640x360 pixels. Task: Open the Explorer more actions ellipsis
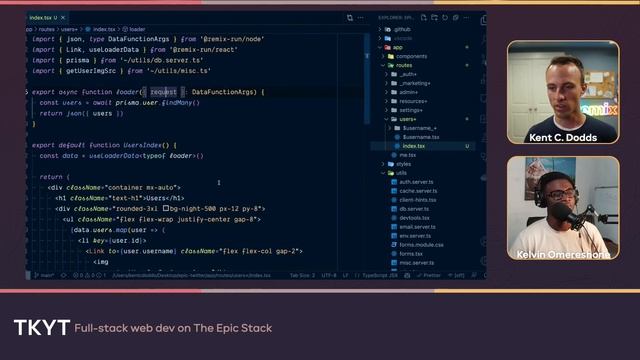coord(466,18)
